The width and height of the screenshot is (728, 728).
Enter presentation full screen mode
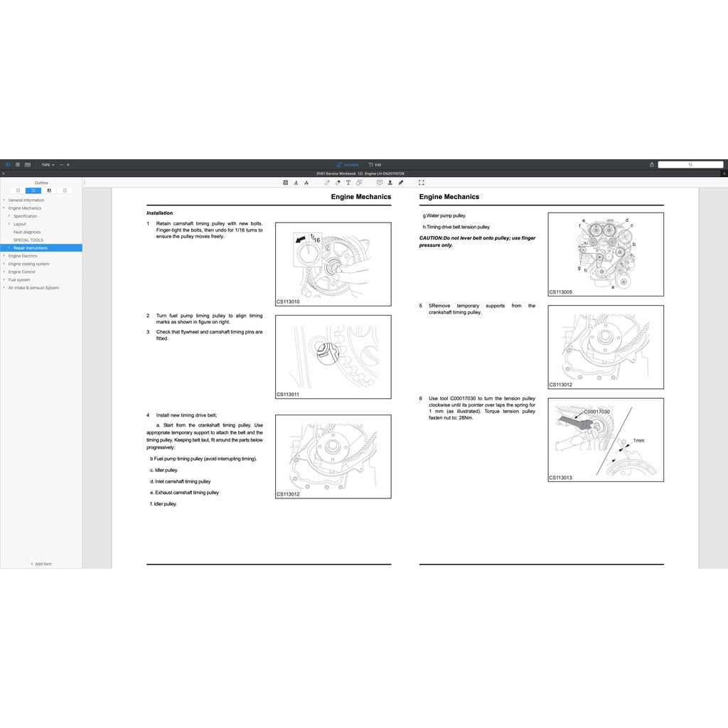tap(421, 182)
